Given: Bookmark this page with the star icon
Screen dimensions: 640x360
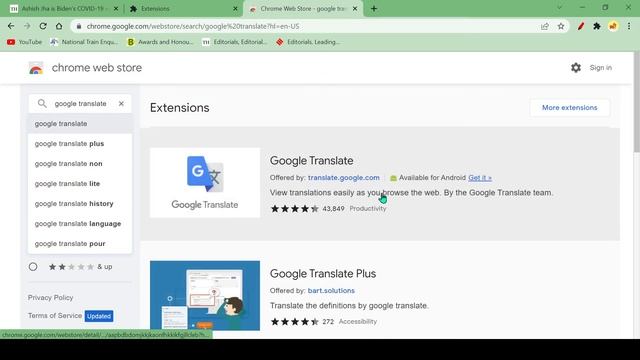Looking at the screenshot, I should coord(561,26).
